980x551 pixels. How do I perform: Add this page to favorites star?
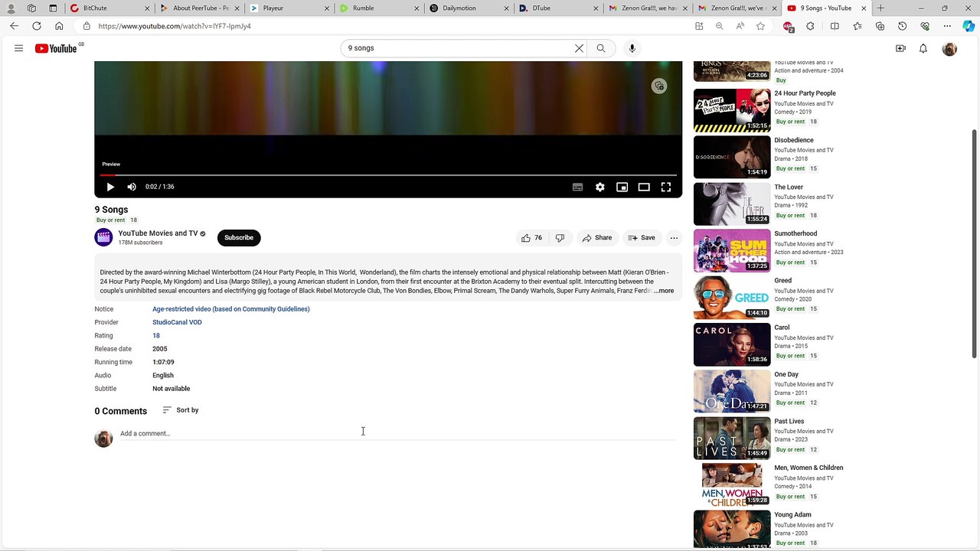[760, 26]
